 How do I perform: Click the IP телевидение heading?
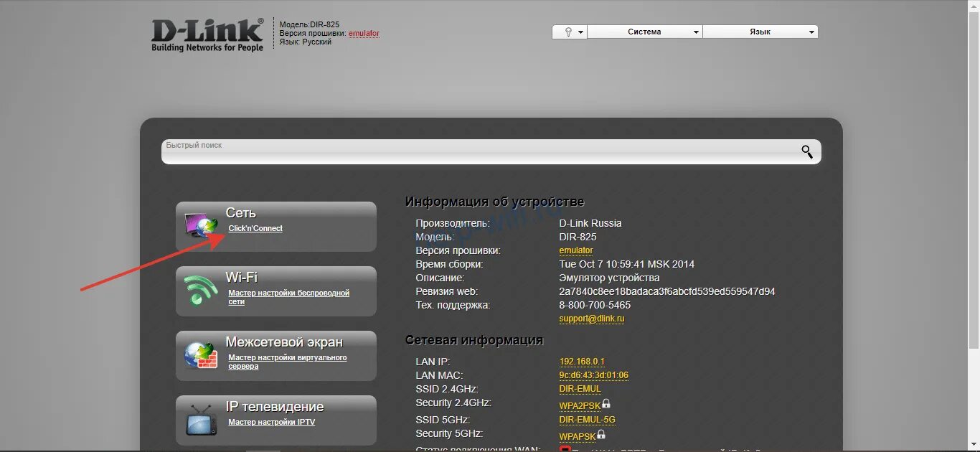tap(275, 407)
